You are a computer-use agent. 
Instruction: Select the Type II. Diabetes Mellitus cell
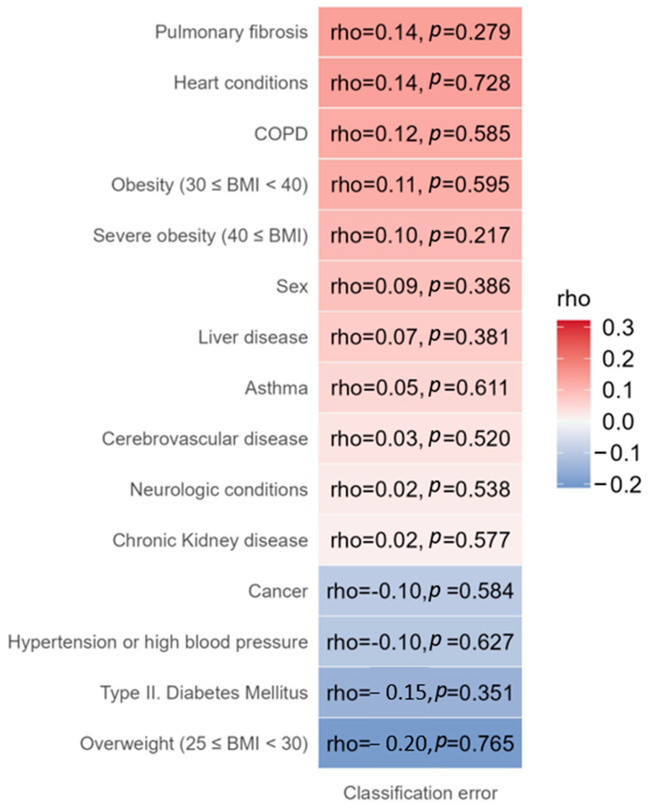420,693
